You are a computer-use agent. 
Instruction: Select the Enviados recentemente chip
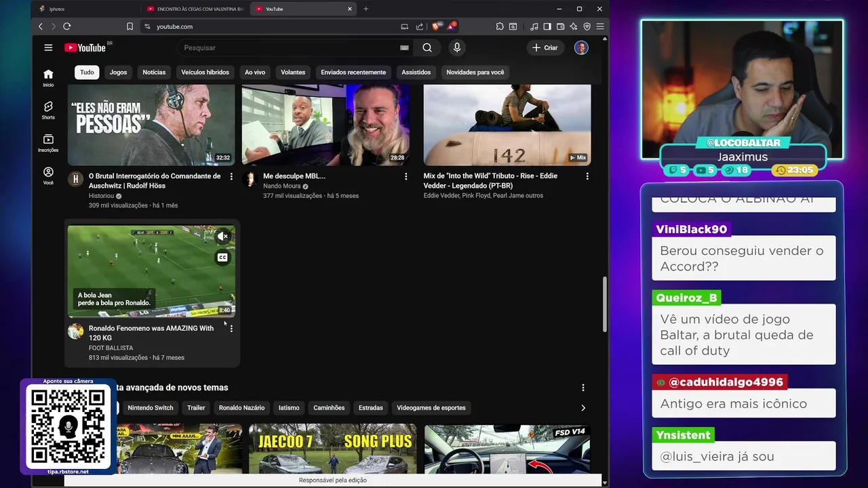click(353, 73)
